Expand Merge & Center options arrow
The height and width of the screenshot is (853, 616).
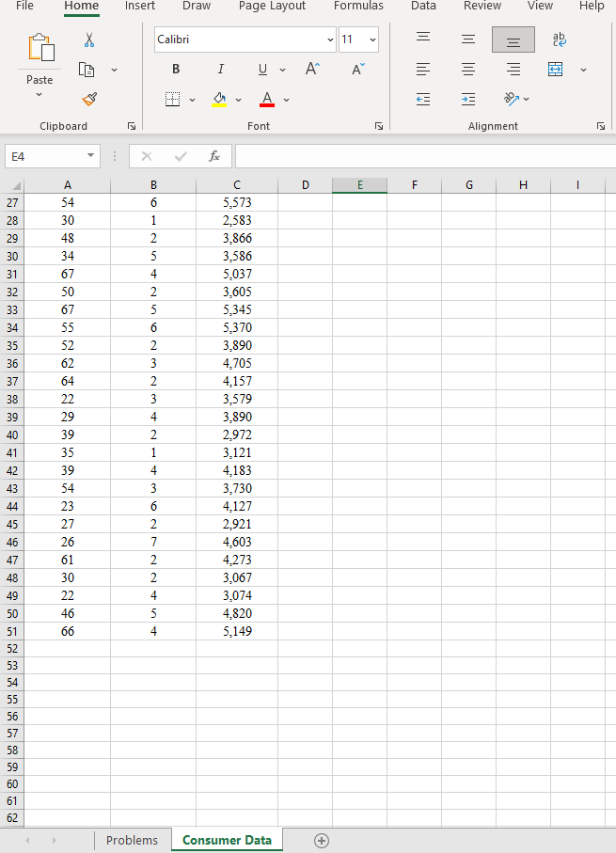(x=583, y=70)
